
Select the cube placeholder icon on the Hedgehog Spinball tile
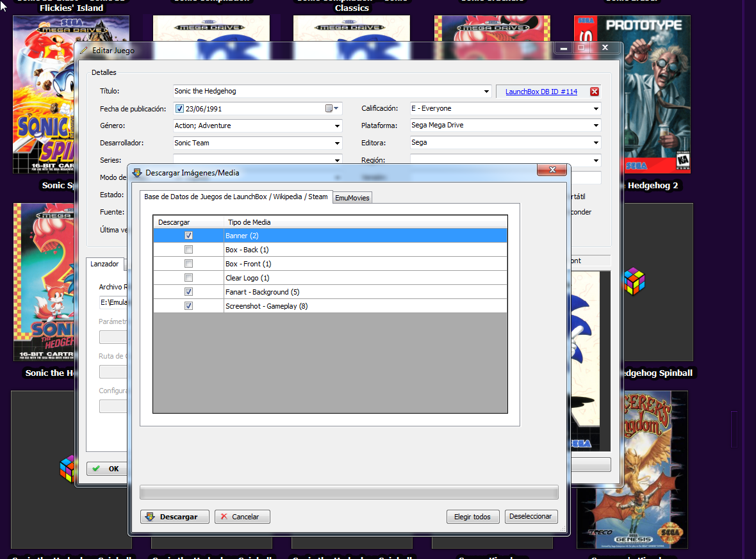(634, 281)
